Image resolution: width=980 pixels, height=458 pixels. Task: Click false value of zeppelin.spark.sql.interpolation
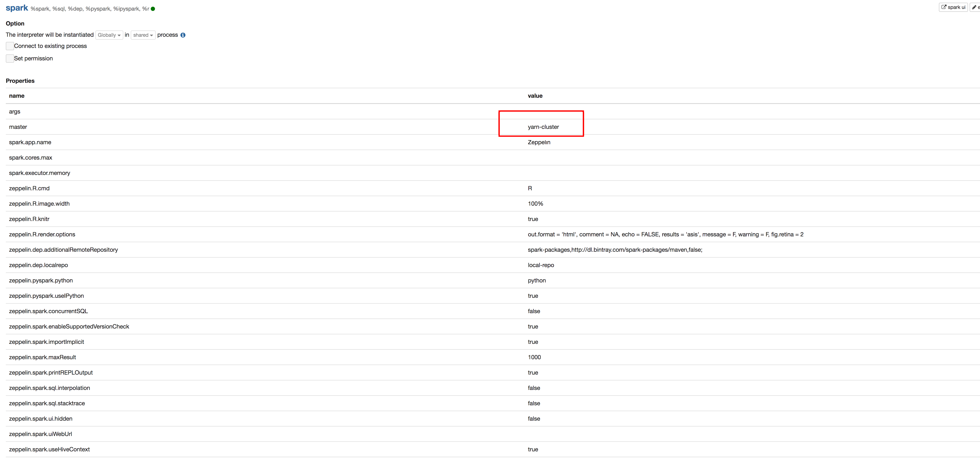pyautogui.click(x=534, y=388)
